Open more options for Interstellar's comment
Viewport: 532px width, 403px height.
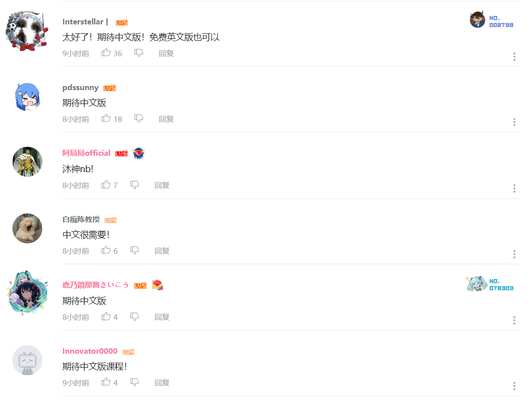514,57
